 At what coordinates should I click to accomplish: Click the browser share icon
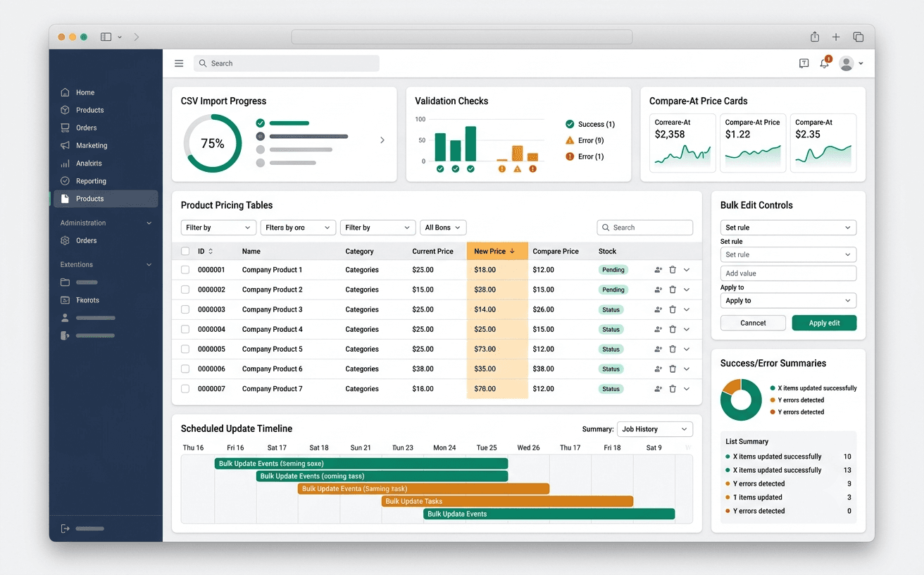pos(815,37)
